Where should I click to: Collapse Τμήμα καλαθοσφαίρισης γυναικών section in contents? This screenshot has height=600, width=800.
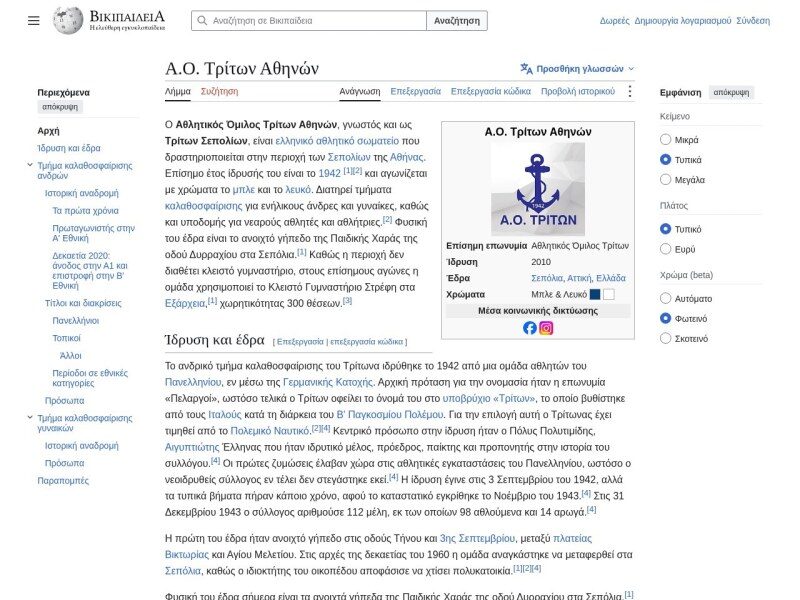point(30,417)
